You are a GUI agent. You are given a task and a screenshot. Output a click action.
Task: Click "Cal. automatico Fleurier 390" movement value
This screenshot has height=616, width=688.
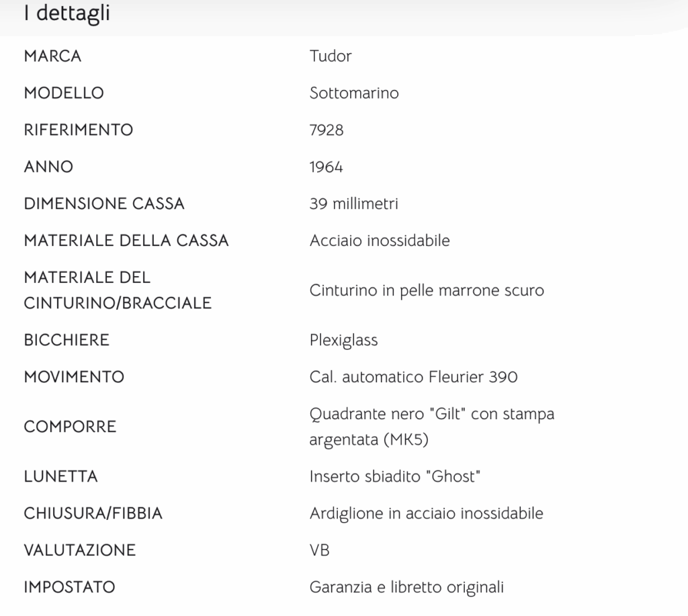tap(413, 377)
